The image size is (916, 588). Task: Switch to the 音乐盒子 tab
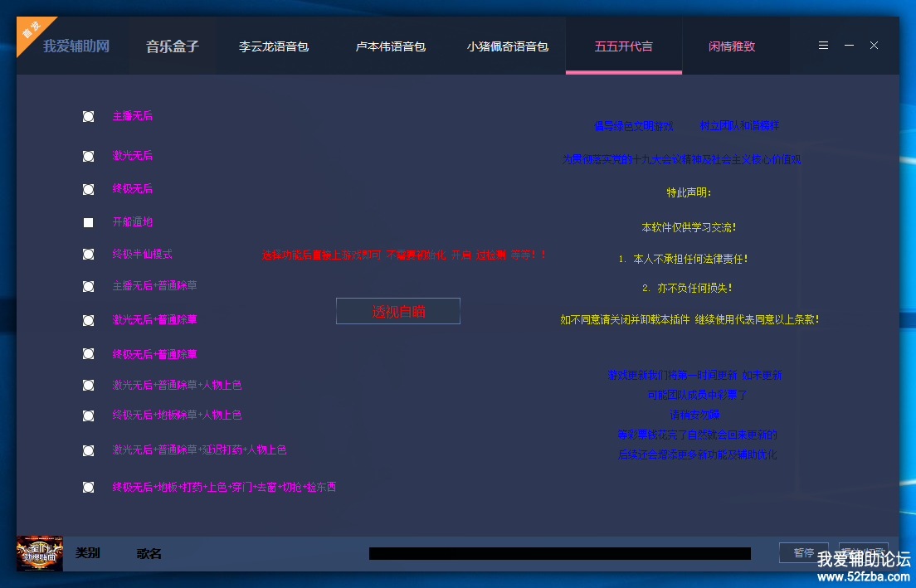pos(173,46)
